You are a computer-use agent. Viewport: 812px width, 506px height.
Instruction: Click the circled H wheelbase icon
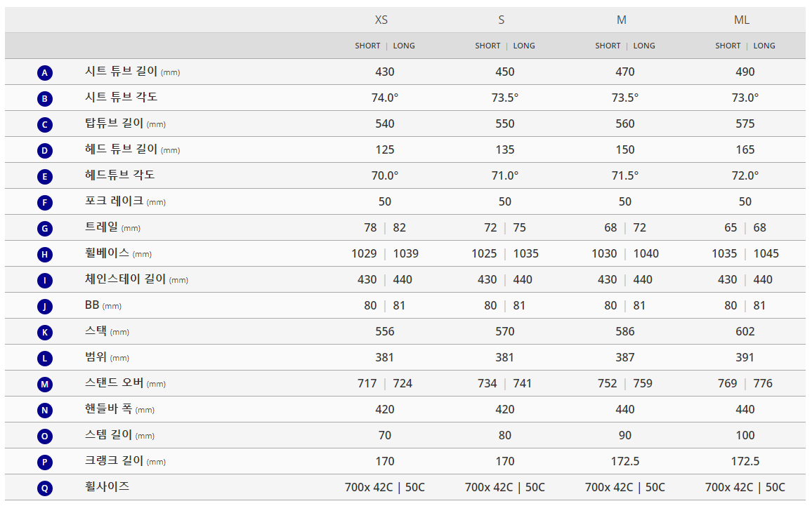point(44,254)
